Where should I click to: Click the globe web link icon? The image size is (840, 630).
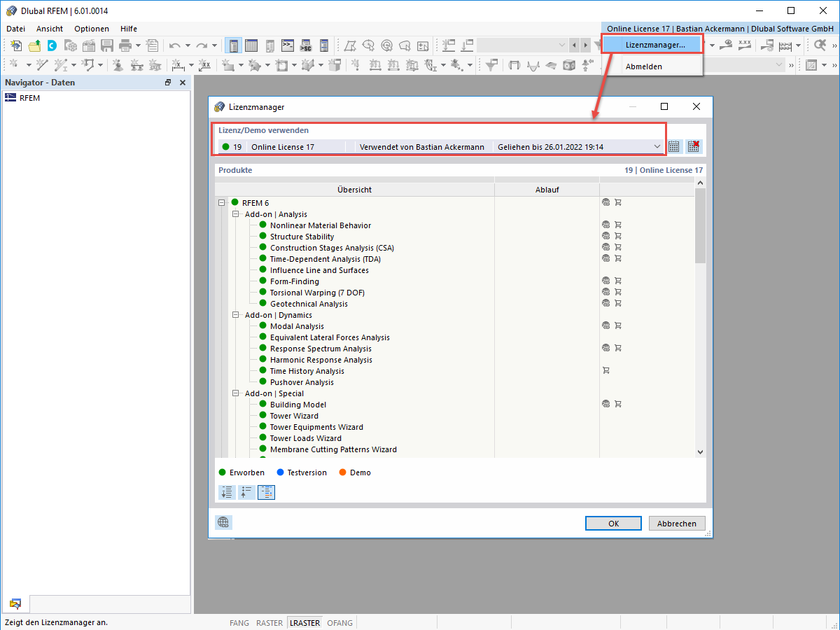(x=223, y=522)
